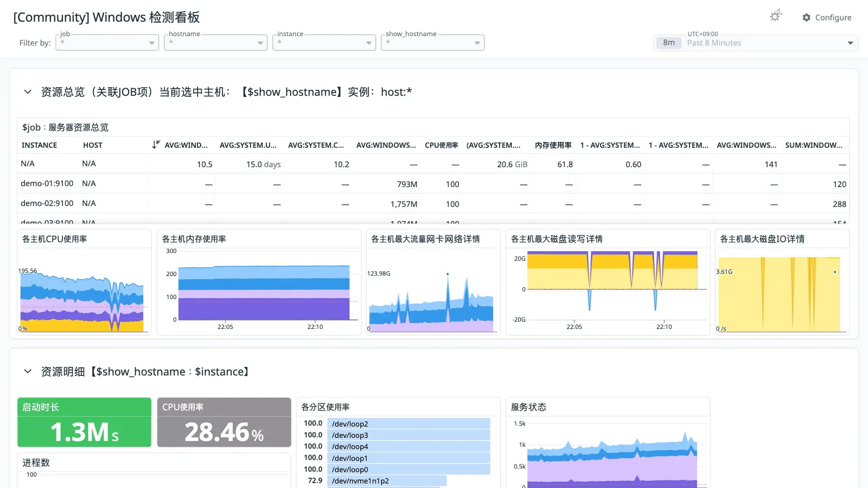Click the /dev/loop4 partition bar
868x488 pixels.
[x=409, y=446]
